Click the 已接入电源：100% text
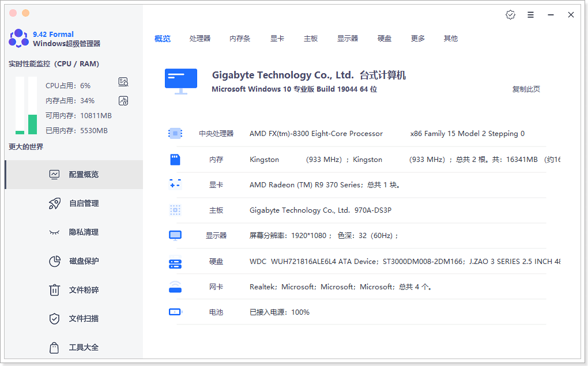 coord(280,312)
